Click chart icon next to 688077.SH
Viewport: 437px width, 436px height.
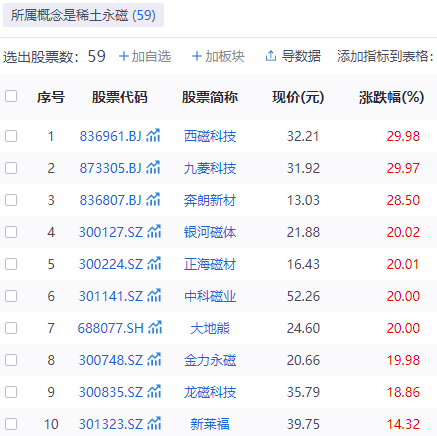pyautogui.click(x=155, y=328)
